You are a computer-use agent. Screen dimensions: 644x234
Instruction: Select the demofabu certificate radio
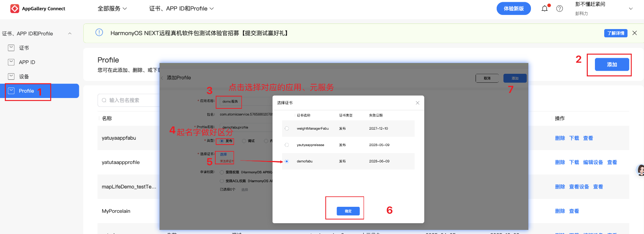click(287, 161)
